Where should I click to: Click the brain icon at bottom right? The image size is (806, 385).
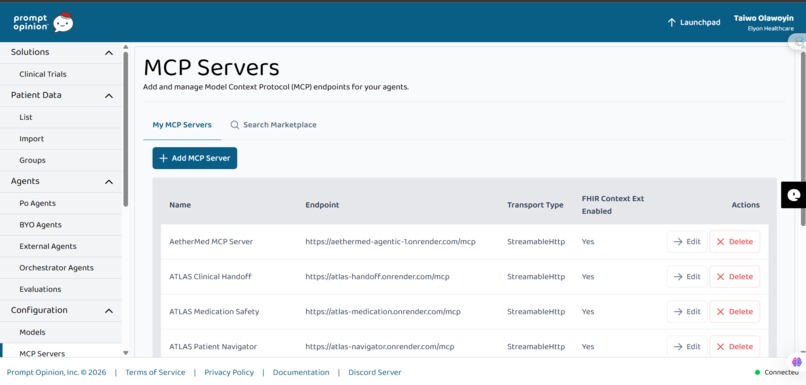797,362
